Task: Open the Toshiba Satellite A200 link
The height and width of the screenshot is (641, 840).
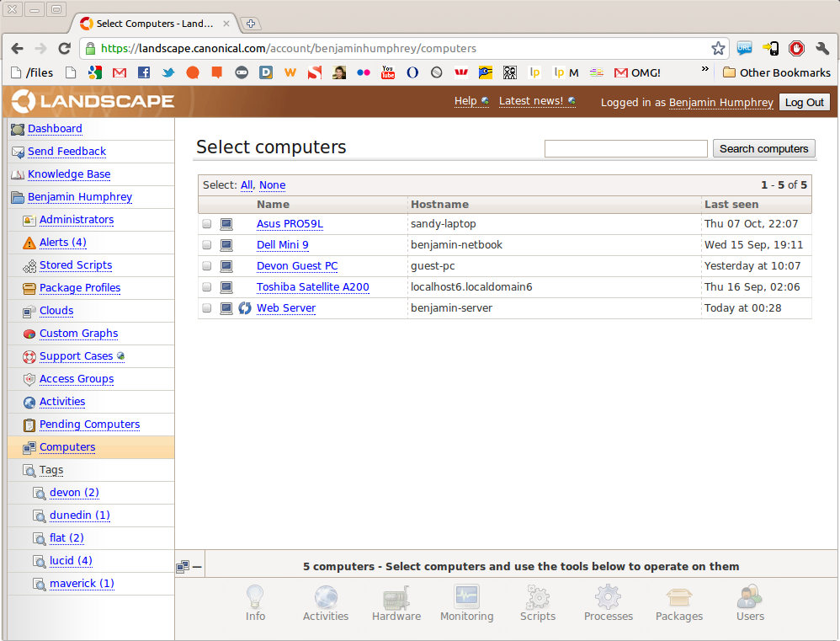Action: click(313, 286)
